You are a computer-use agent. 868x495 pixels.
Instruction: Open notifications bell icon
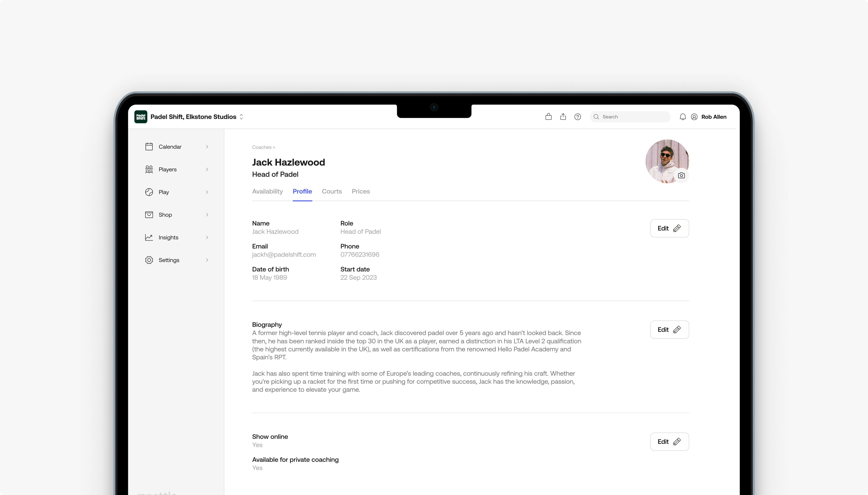pyautogui.click(x=682, y=117)
